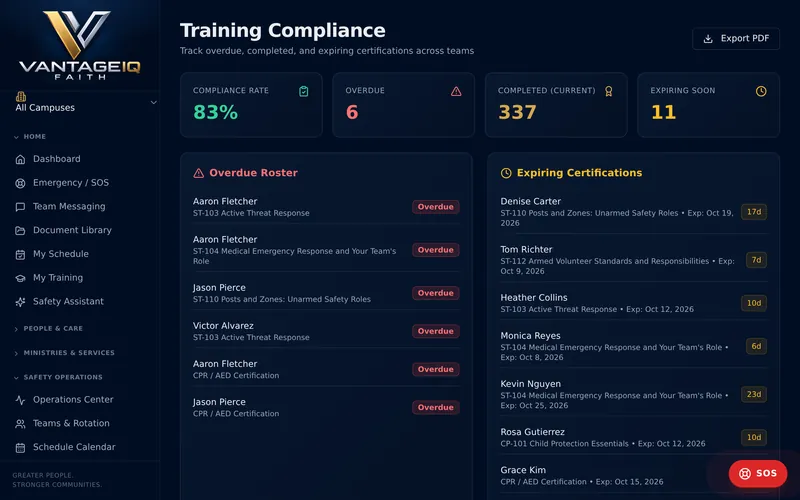Screen dimensions: 800x500
Task: Click the 6d badge for Monica Reyes
Action: click(x=756, y=346)
